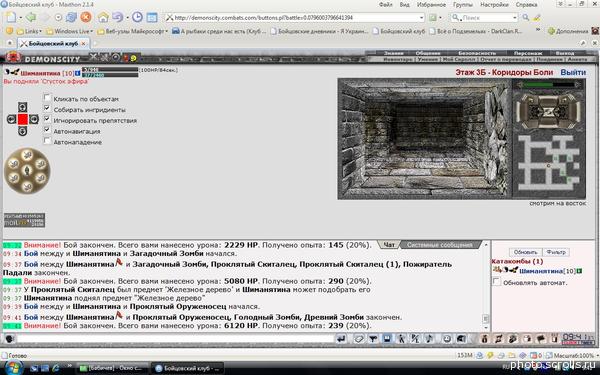This screenshot has height=375, width=600.
Task: Uncheck the Автонавигация checkbox
Action: click(x=47, y=130)
